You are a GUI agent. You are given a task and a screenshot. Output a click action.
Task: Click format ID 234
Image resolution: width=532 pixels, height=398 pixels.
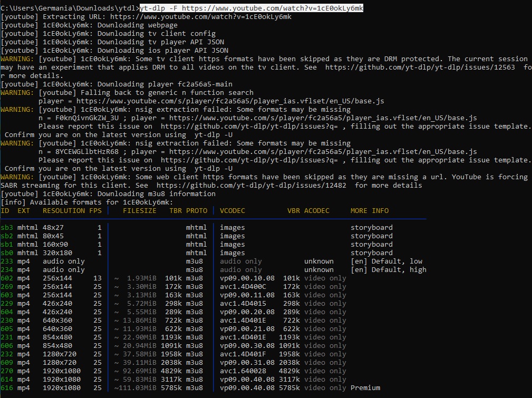click(7, 270)
